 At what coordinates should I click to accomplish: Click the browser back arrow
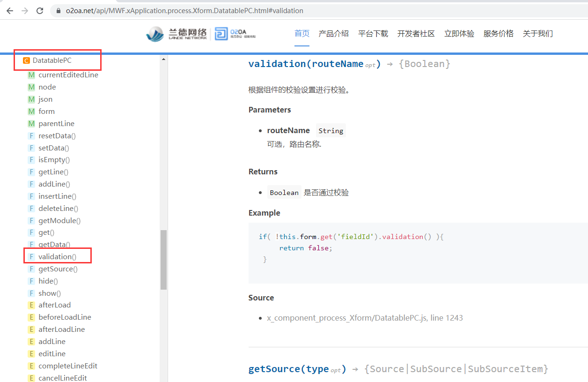click(10, 10)
